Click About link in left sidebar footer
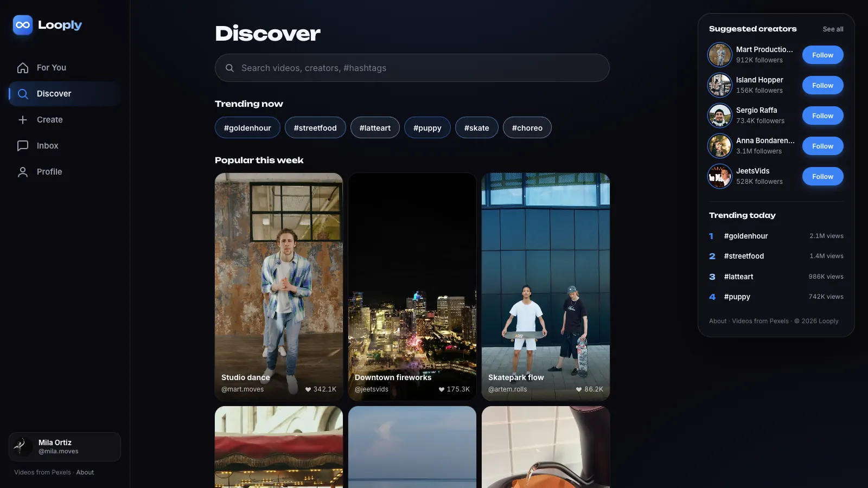Screen dimensions: 868x488 point(85,472)
